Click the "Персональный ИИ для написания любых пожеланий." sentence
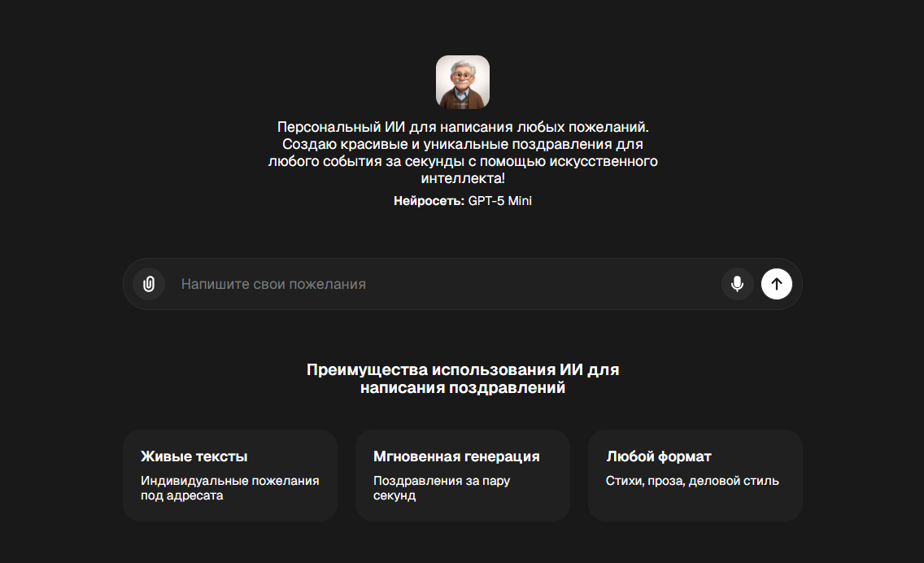924x563 pixels. click(x=463, y=127)
